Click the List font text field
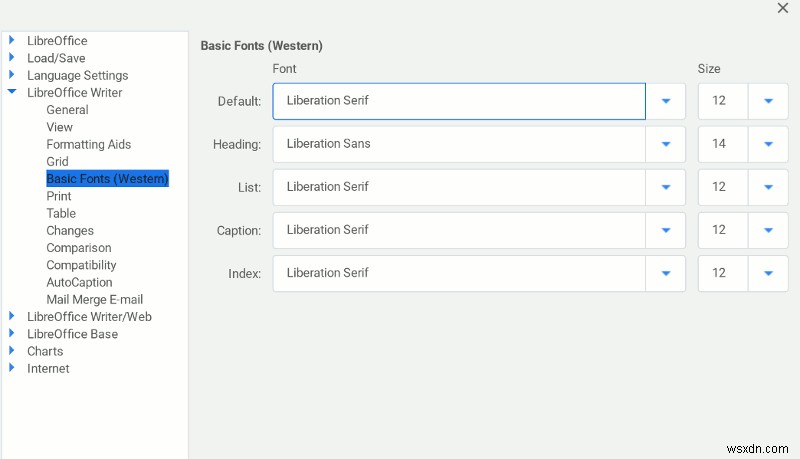Image resolution: width=800 pixels, height=459 pixels. (x=458, y=187)
